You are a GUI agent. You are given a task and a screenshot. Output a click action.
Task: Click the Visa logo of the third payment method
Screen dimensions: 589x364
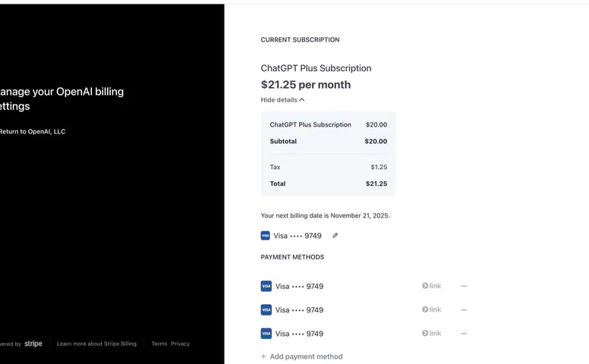point(266,333)
